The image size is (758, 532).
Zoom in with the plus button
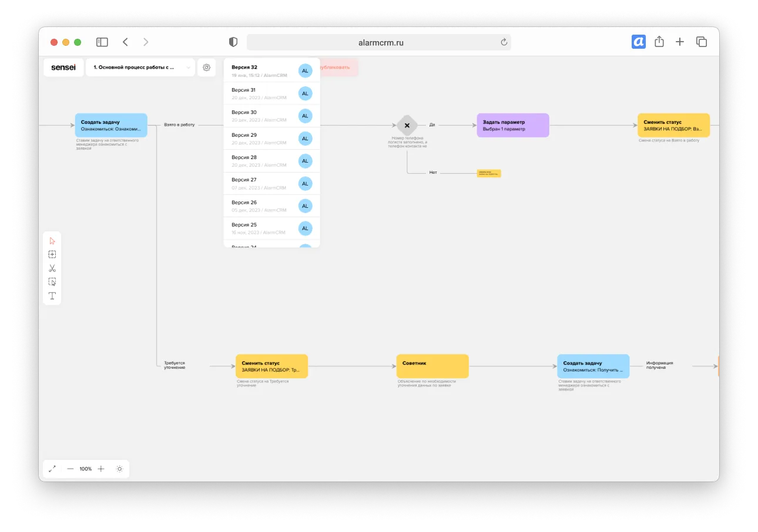click(101, 469)
